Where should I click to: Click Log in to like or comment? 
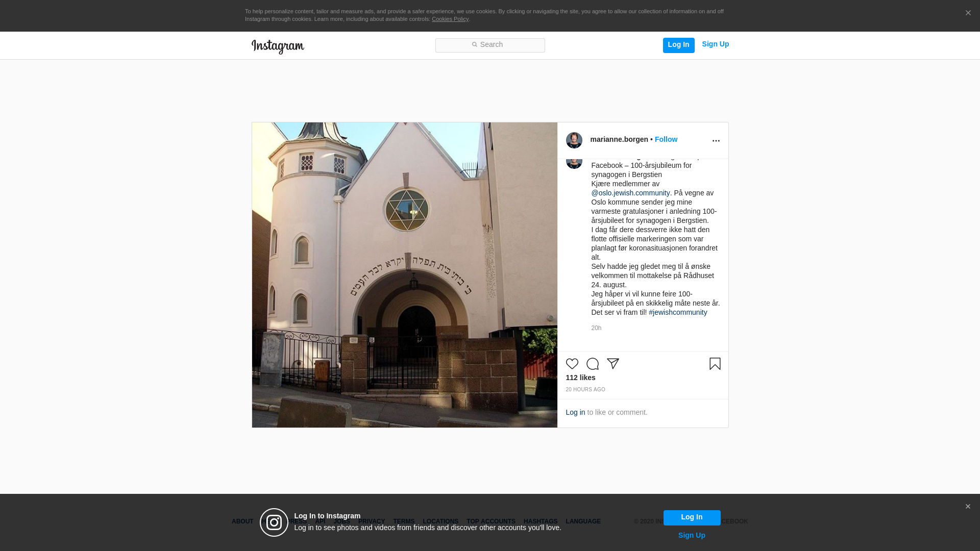pyautogui.click(x=575, y=413)
